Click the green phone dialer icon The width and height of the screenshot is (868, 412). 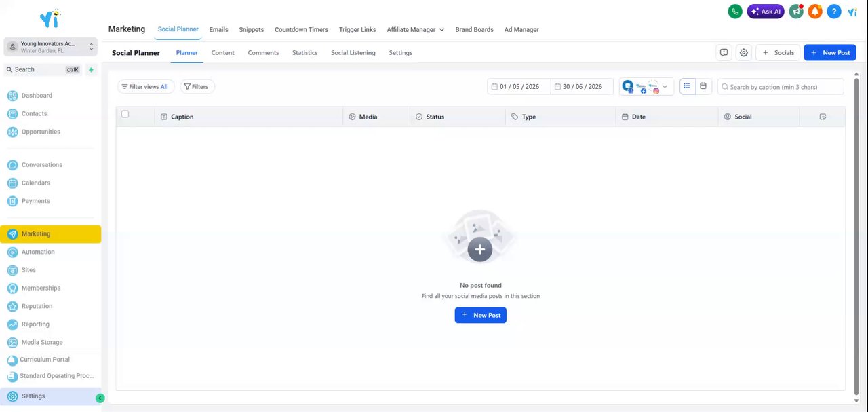tap(735, 12)
